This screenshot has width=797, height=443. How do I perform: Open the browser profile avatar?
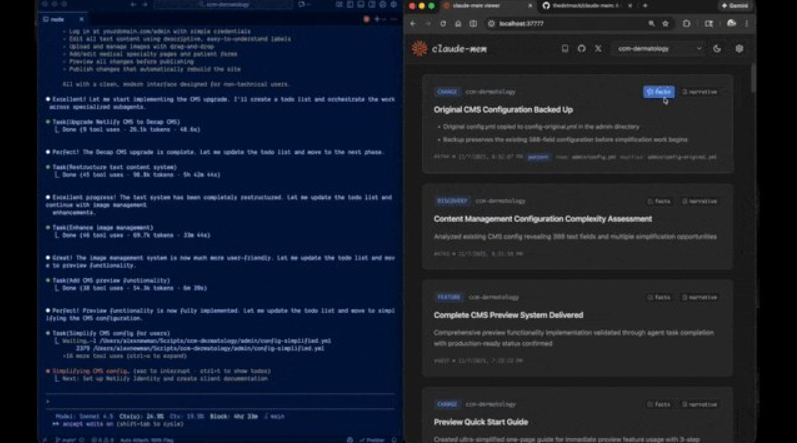[731, 23]
